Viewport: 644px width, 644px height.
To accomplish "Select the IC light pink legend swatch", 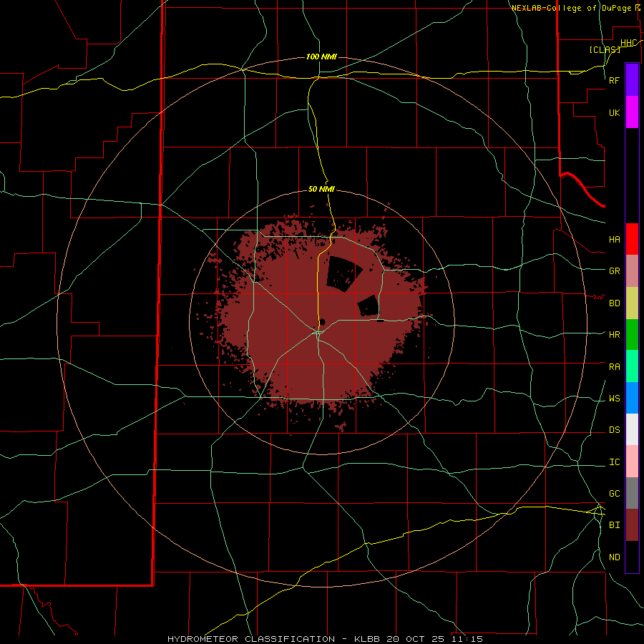I will 632,462.
